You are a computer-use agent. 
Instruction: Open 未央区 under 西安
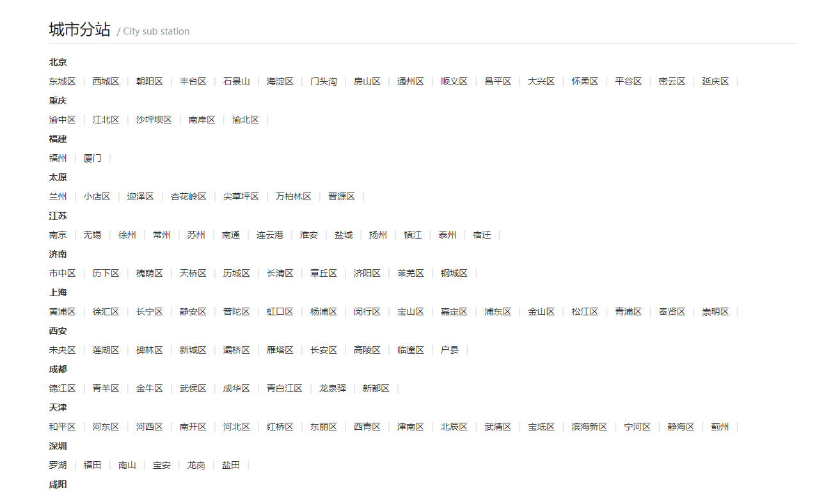62,350
